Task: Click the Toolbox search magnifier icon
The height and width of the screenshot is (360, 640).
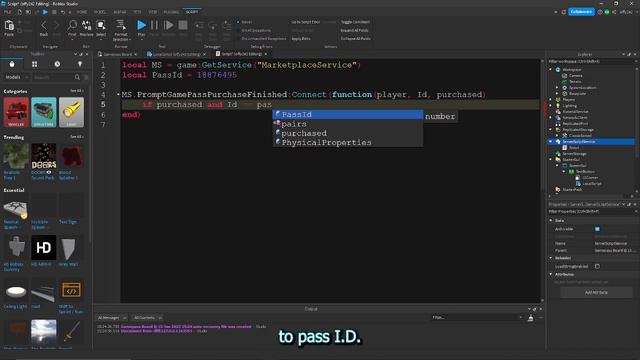Action: (77, 77)
